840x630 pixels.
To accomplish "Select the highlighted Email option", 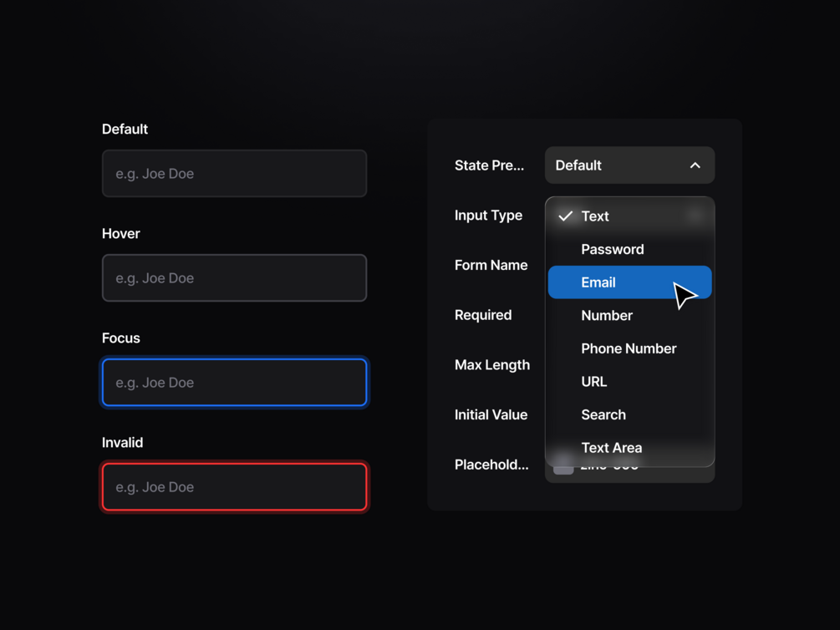I will point(598,282).
